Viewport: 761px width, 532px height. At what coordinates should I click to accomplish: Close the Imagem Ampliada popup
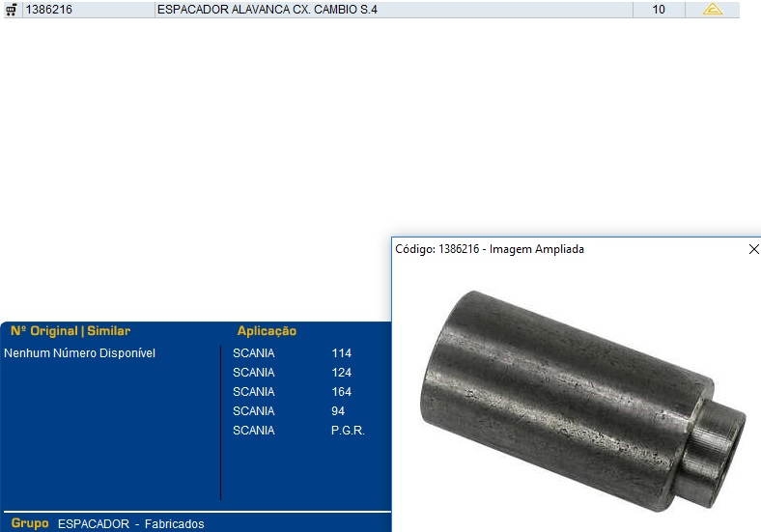(x=753, y=249)
